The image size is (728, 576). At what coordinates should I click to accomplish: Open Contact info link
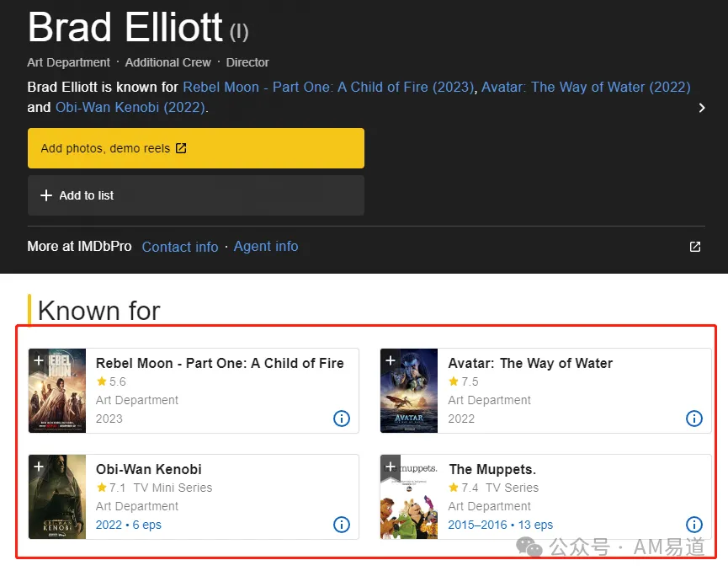click(180, 247)
